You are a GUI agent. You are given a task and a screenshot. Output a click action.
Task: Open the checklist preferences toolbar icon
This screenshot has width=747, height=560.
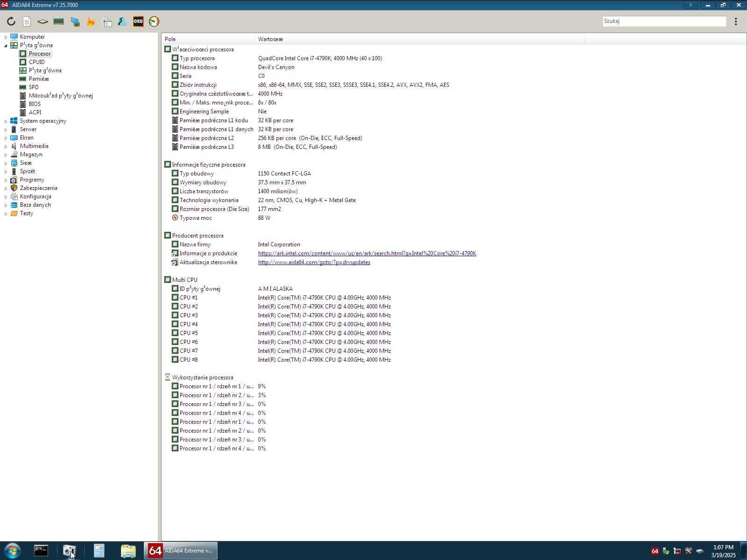(107, 21)
